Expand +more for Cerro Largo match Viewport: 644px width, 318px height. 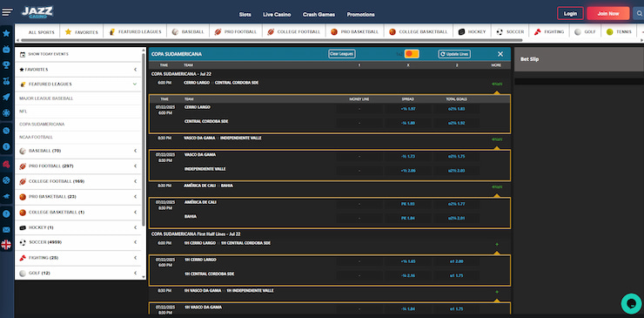click(x=497, y=84)
